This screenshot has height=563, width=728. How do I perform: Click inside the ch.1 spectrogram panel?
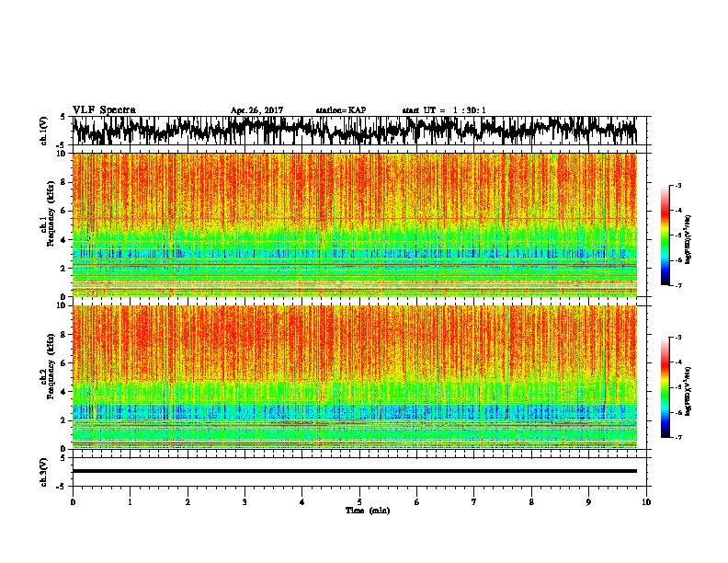(354, 224)
